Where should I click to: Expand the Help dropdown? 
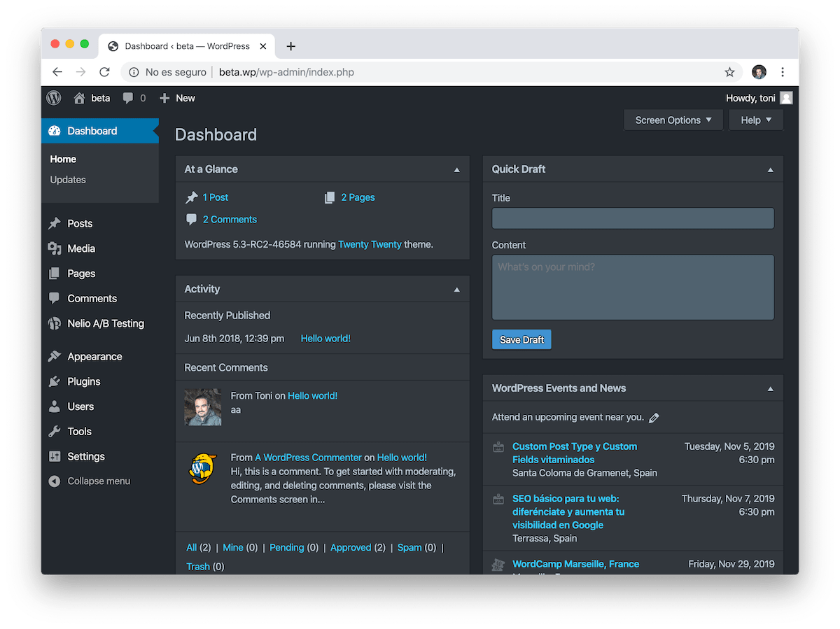tap(756, 120)
